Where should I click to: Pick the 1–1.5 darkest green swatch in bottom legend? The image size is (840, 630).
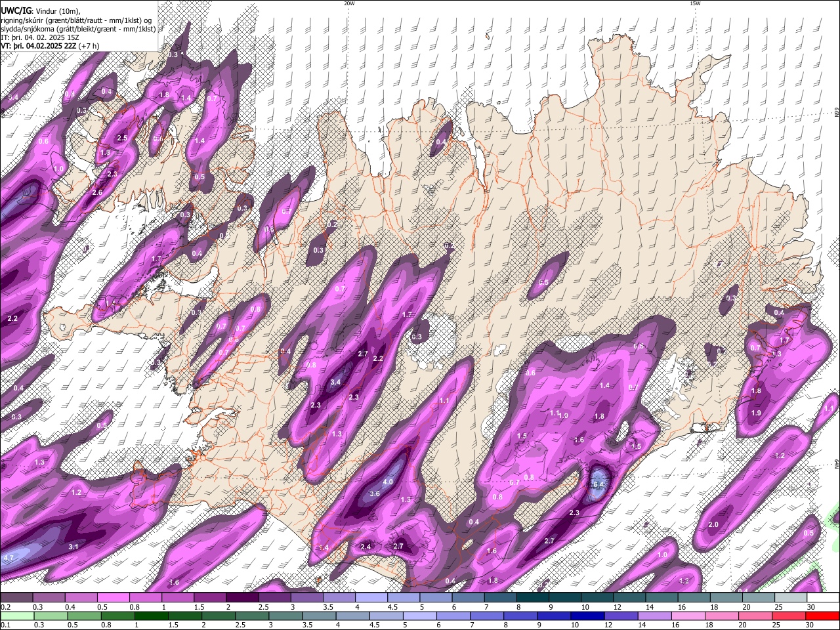click(x=151, y=616)
